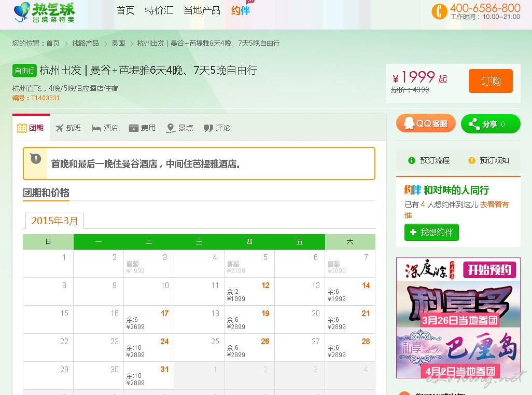532x395 pixels.
Task: Click the hot air balloon site logo
Action: coord(44,12)
